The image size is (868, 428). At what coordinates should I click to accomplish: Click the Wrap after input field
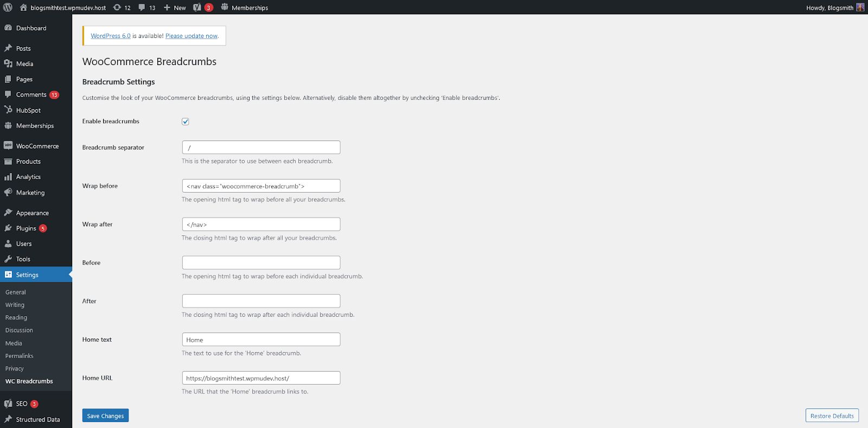coord(261,224)
